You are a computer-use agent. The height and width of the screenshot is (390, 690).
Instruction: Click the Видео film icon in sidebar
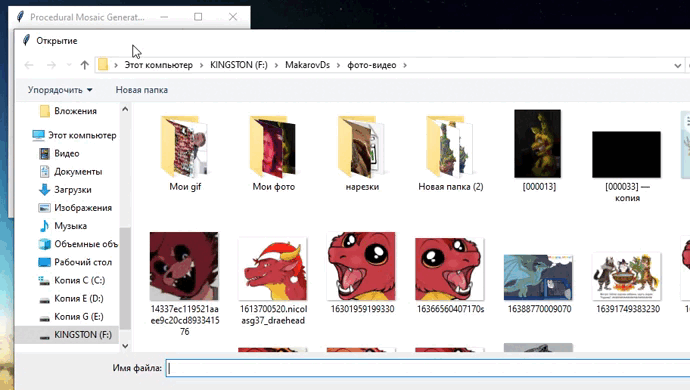point(44,153)
